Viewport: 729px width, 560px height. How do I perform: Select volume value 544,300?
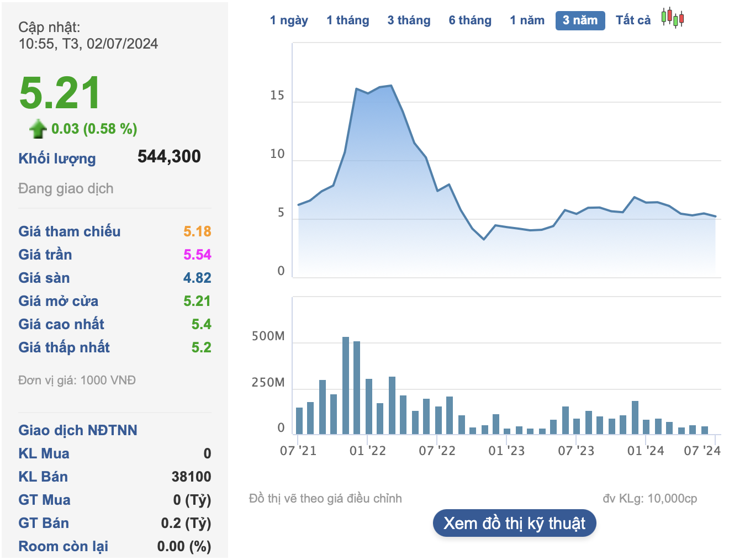tap(169, 156)
